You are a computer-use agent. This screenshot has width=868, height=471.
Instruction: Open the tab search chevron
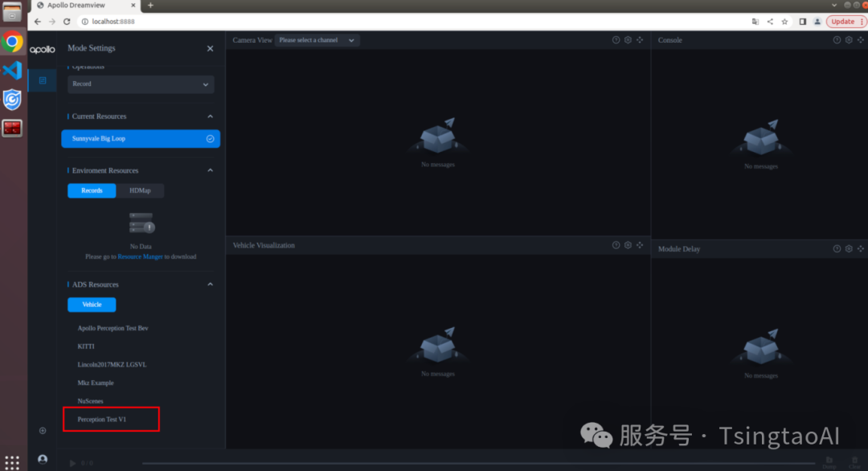pyautogui.click(x=834, y=6)
